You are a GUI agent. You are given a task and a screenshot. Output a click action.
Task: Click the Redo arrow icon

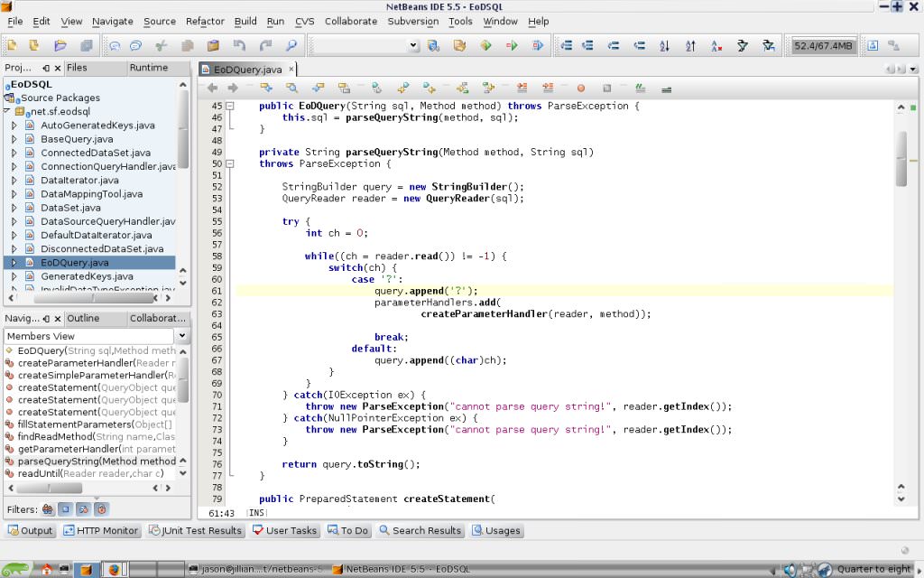pyautogui.click(x=266, y=45)
